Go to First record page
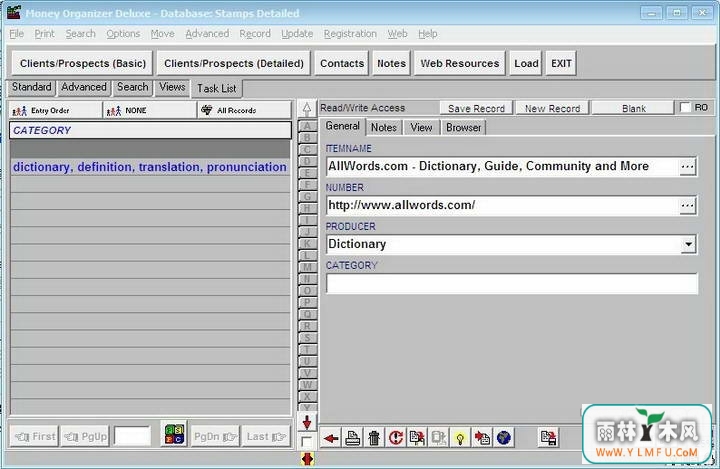 click(x=35, y=436)
